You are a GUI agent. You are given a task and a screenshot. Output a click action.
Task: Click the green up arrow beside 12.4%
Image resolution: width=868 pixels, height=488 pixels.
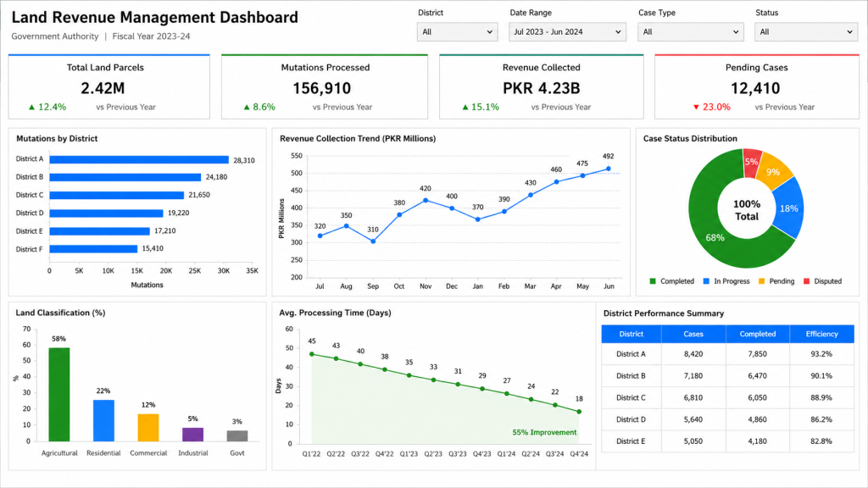click(x=31, y=108)
